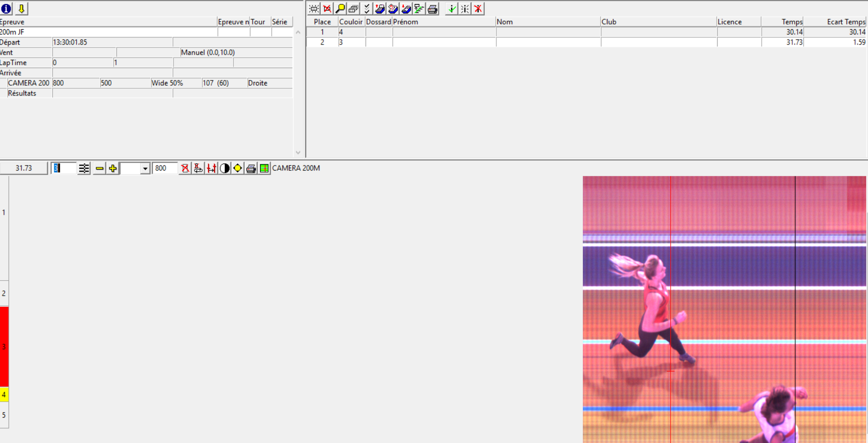868x443 pixels.
Task: Click the Série column header
Action: [282, 22]
